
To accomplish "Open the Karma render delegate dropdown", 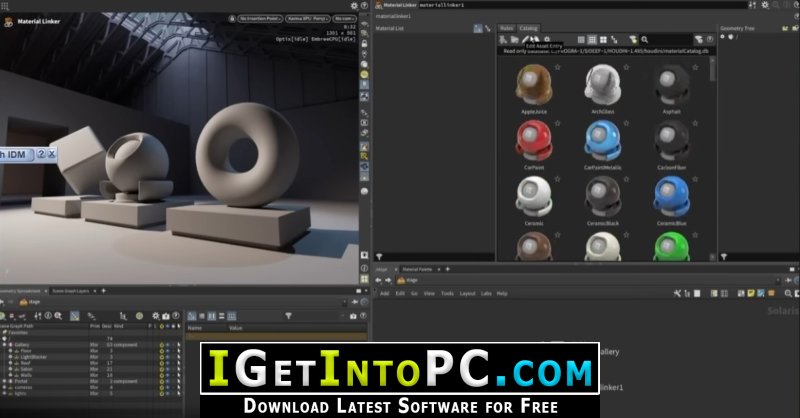I will click(307, 18).
